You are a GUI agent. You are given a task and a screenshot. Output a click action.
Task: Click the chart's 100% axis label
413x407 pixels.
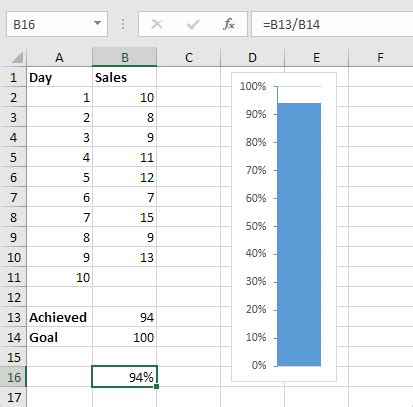tap(253, 86)
